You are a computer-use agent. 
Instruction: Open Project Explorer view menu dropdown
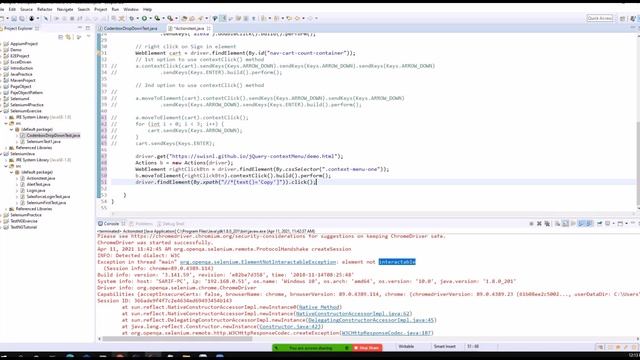pos(89,36)
